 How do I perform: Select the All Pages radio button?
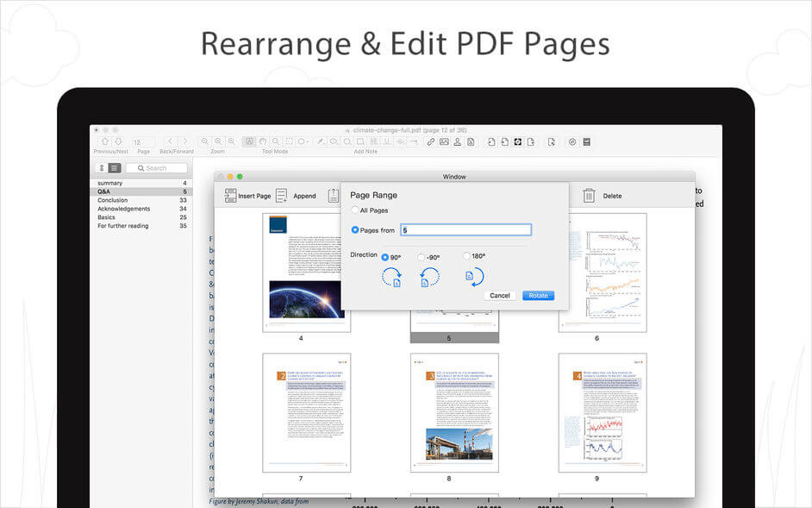[x=355, y=209]
